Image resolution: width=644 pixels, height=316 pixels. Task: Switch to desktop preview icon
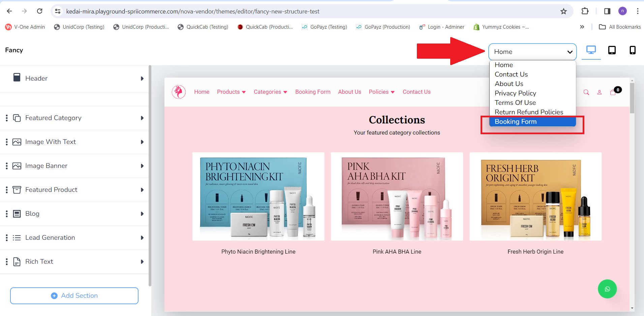(591, 50)
